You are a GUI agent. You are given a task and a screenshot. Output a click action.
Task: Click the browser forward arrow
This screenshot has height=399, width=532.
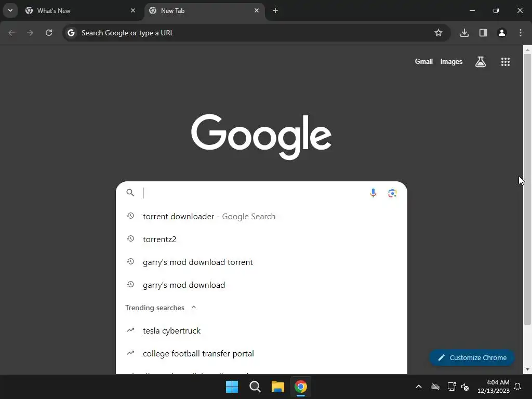coord(30,33)
